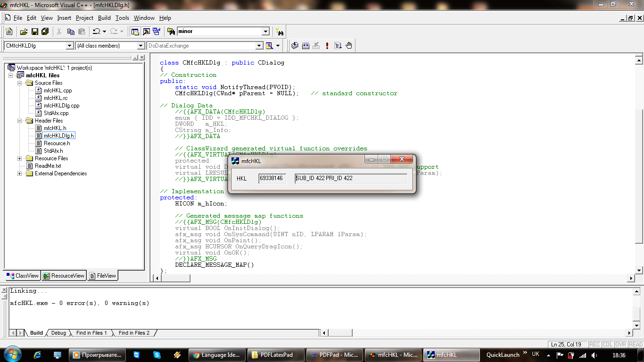Toggle the Workspace window toolbar button

pyautogui.click(x=135, y=32)
